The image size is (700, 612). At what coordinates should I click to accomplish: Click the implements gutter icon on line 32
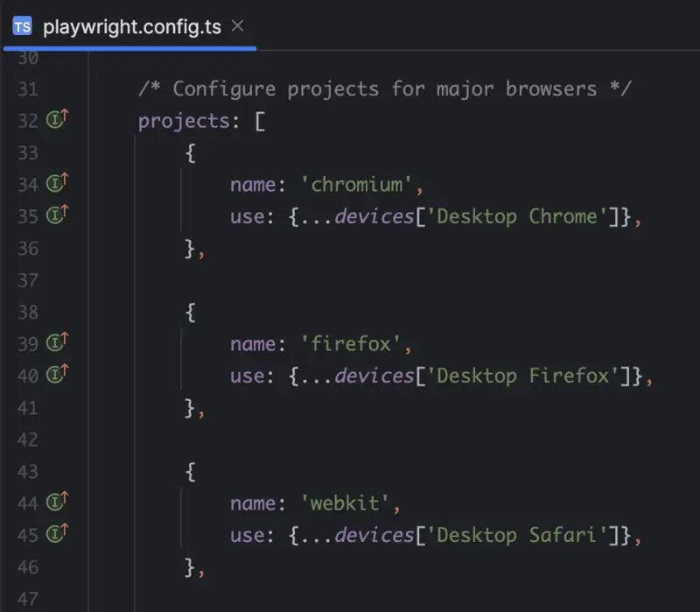(57, 121)
